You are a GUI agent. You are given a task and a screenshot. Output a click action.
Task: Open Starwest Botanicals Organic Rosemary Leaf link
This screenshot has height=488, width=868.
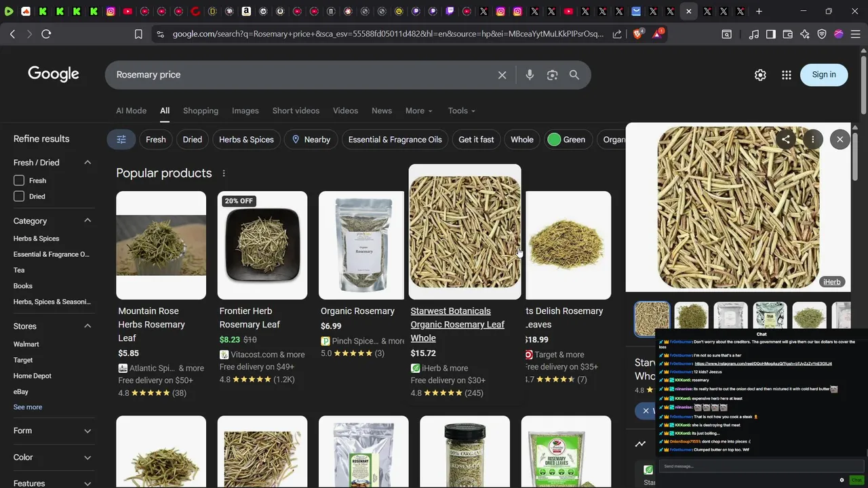point(457,325)
